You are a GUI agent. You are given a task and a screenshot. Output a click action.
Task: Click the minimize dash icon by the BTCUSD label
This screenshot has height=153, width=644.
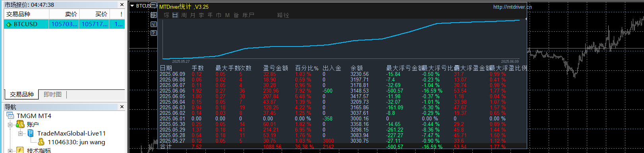[154, 5]
